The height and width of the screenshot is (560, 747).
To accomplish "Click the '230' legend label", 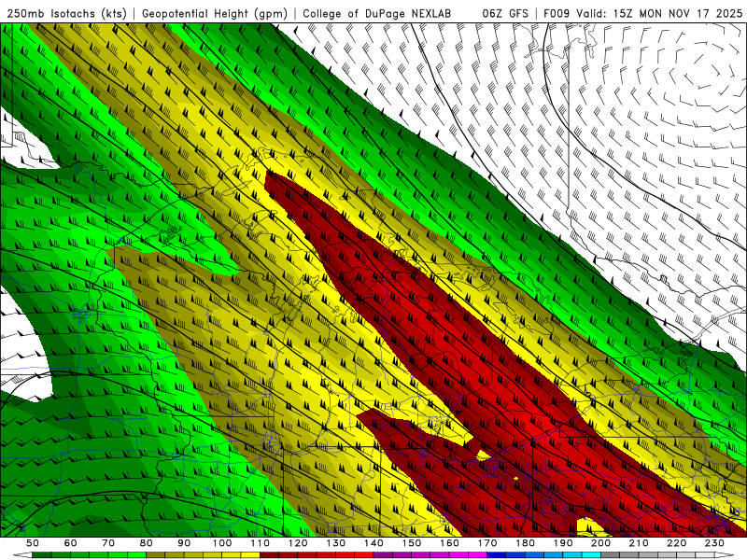I will [714, 543].
